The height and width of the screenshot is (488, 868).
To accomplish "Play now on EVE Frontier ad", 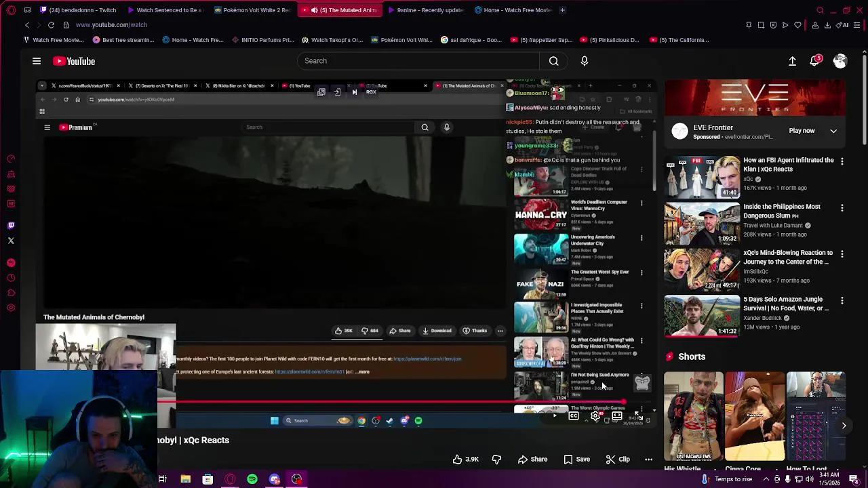I will click(802, 131).
